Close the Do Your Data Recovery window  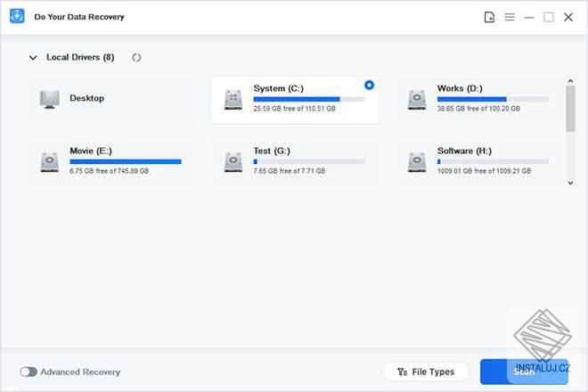[x=568, y=17]
